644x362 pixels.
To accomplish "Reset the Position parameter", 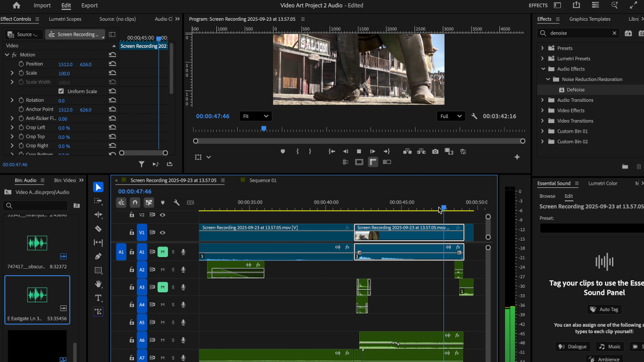I will click(113, 64).
